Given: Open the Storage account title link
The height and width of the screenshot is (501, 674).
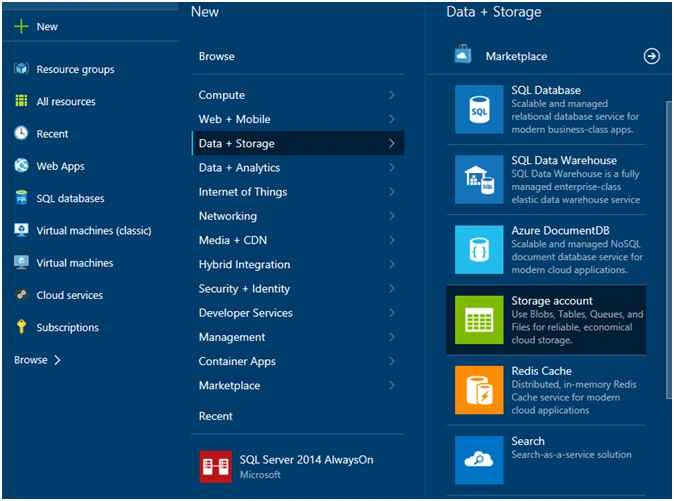Looking at the screenshot, I should pyautogui.click(x=552, y=301).
